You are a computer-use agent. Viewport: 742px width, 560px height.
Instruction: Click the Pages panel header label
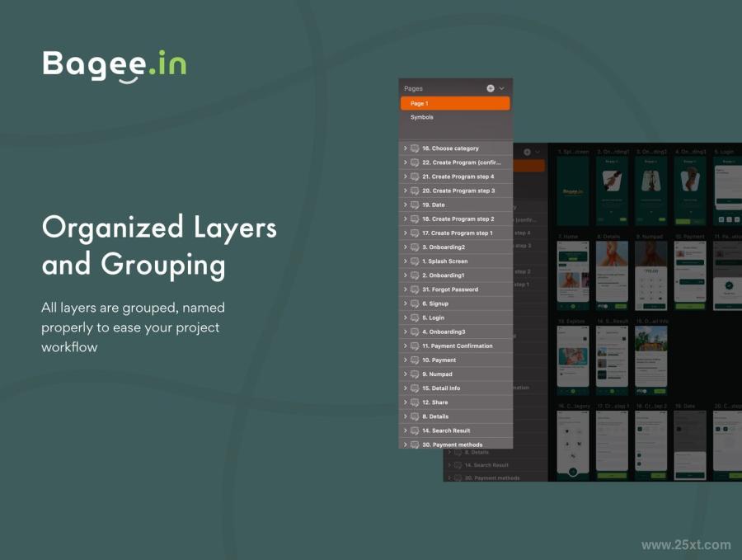click(x=413, y=88)
